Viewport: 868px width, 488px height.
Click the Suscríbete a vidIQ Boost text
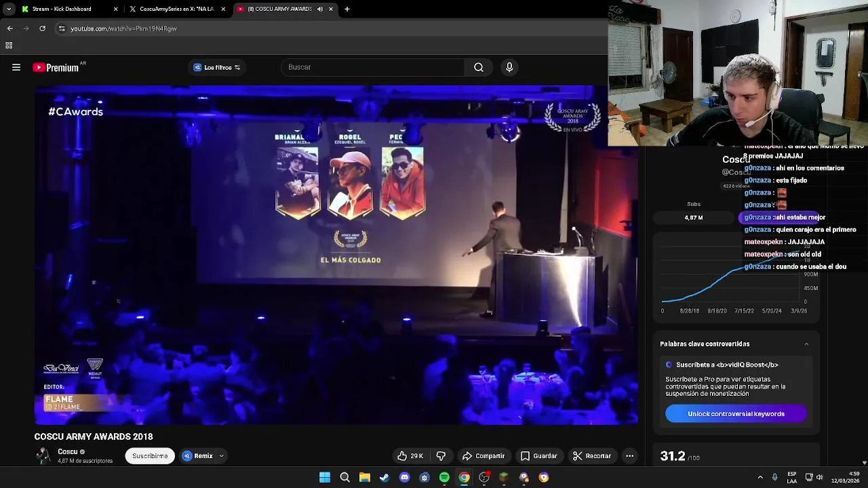[727, 365]
